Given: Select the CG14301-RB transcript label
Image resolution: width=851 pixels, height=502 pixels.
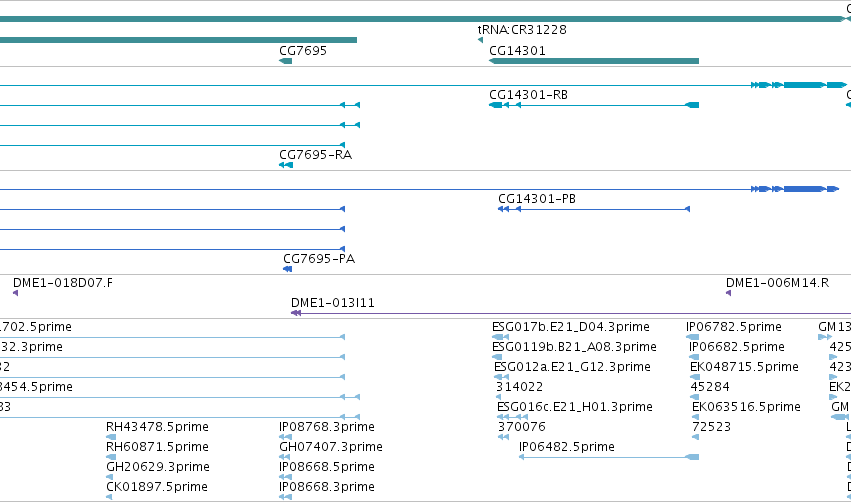Looking at the screenshot, I should pos(528,94).
